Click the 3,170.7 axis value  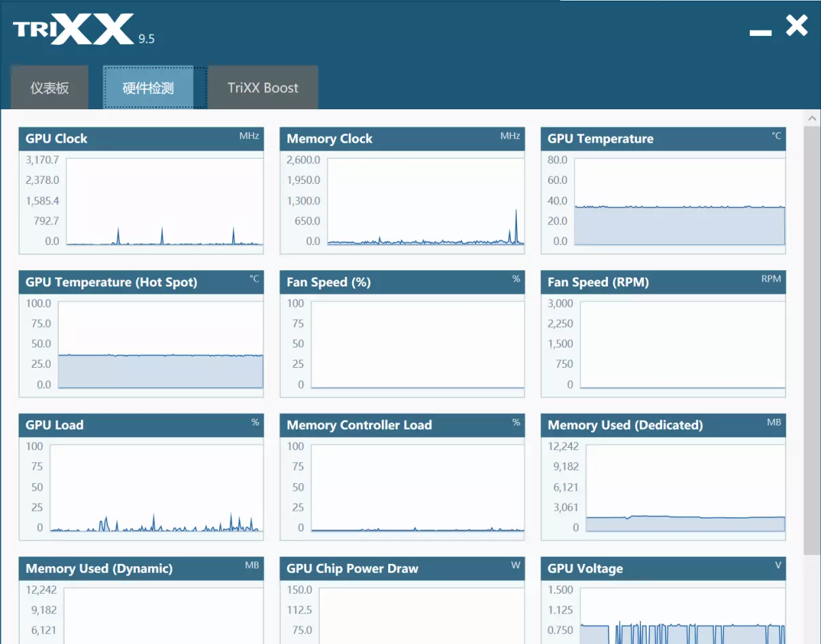point(43,160)
